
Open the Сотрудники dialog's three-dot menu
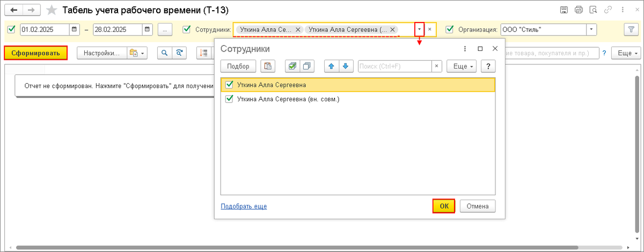pos(465,49)
